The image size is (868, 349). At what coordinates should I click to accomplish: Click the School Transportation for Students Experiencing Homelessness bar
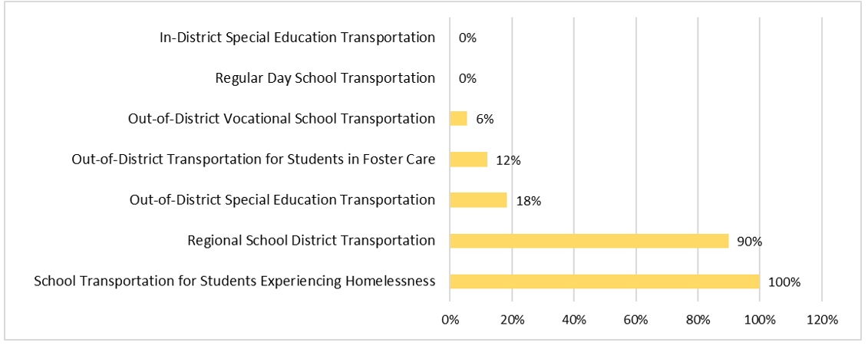[605, 282]
